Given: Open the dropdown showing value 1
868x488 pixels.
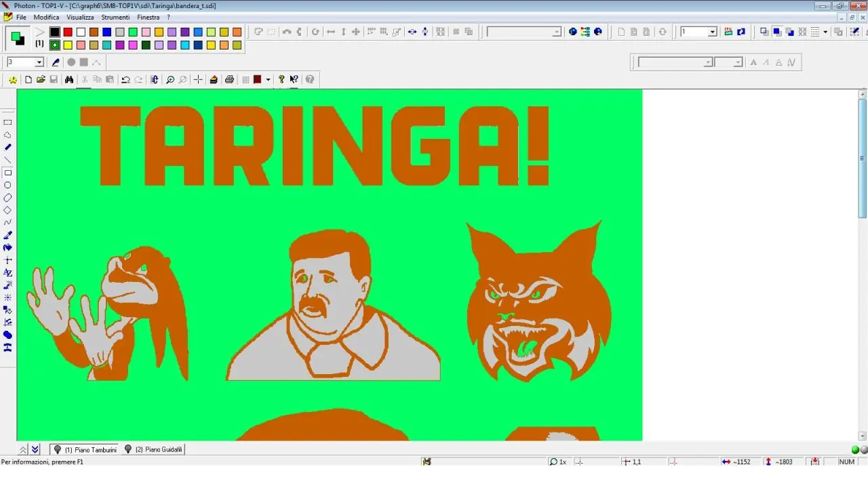Looking at the screenshot, I should point(712,32).
